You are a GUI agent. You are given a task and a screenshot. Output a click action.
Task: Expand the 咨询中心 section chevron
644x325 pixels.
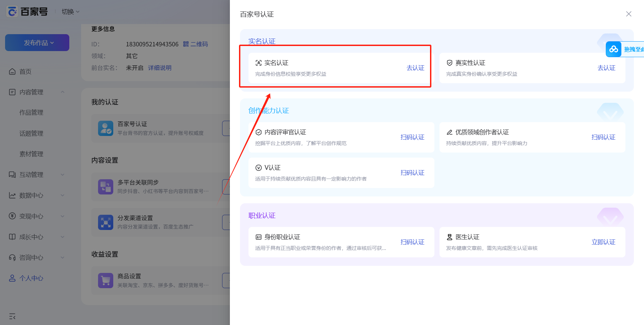(63, 257)
